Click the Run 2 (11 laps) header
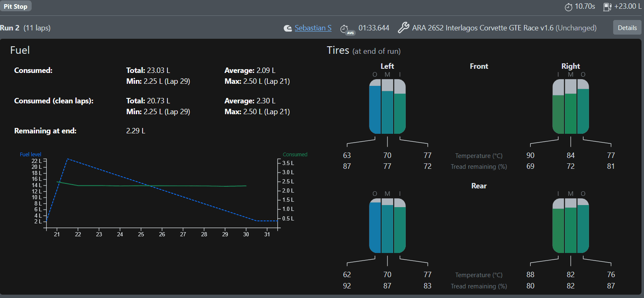The image size is (644, 298). (x=25, y=28)
